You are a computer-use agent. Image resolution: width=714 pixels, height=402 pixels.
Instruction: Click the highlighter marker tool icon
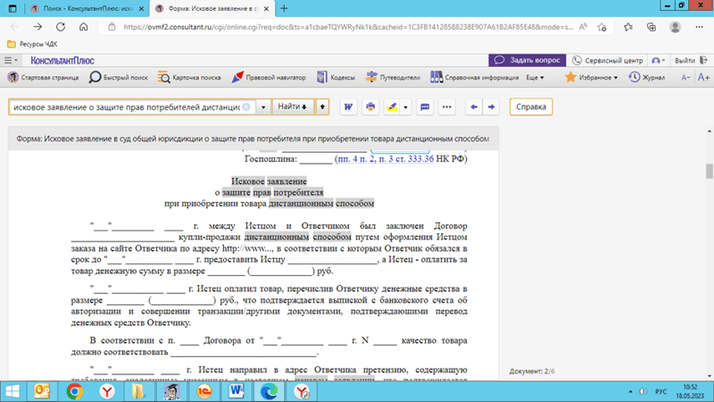click(392, 107)
